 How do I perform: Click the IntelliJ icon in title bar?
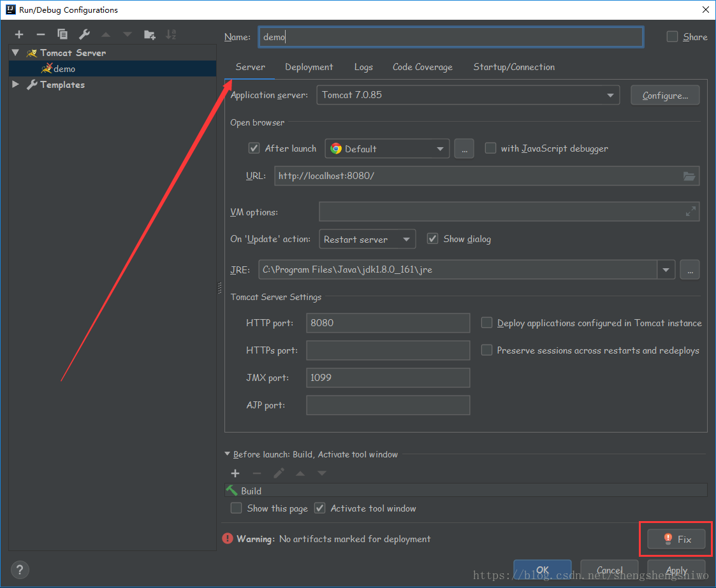[x=10, y=10]
